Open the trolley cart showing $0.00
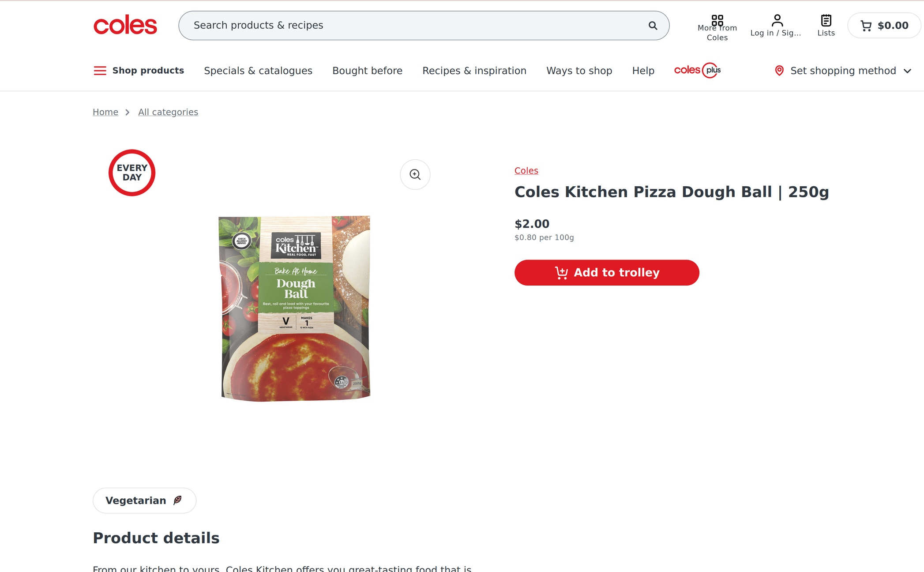 pyautogui.click(x=884, y=26)
